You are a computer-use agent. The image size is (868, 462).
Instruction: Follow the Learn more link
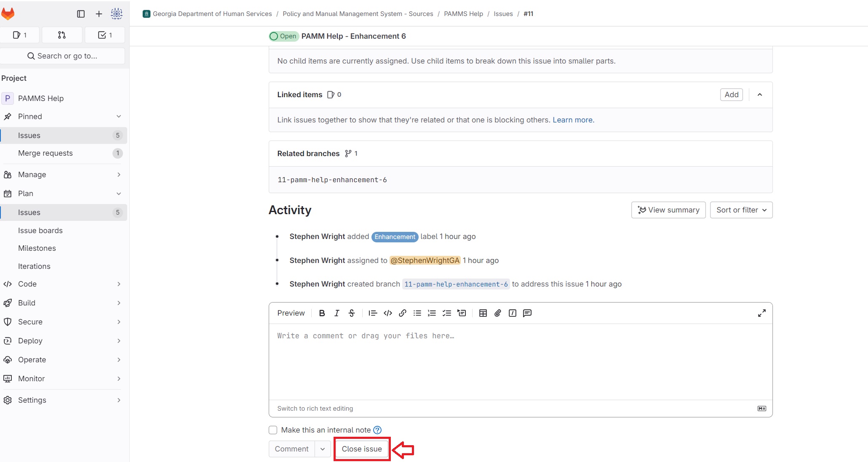pyautogui.click(x=573, y=120)
